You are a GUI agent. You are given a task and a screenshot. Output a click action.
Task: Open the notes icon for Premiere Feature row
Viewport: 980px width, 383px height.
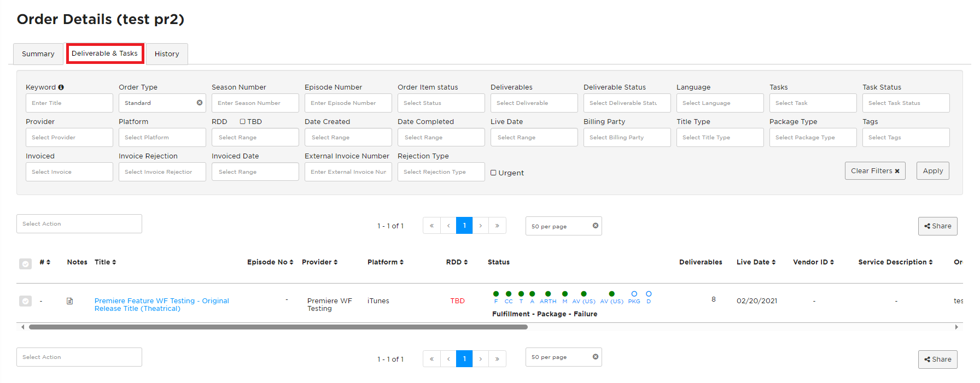pos(70,301)
